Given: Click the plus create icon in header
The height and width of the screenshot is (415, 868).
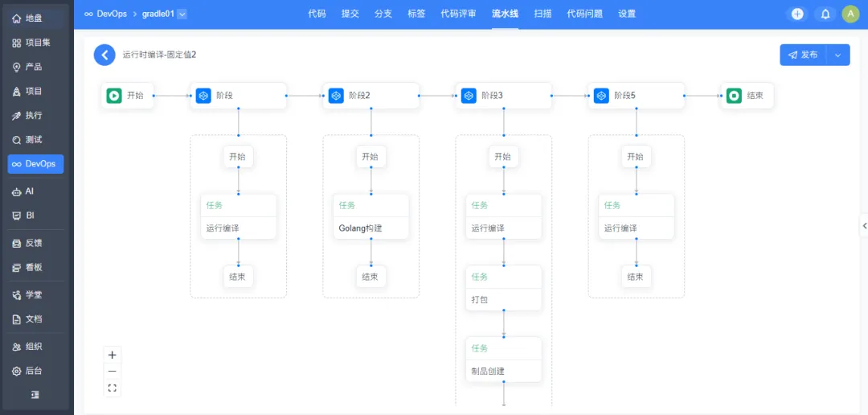Looking at the screenshot, I should click(x=797, y=14).
